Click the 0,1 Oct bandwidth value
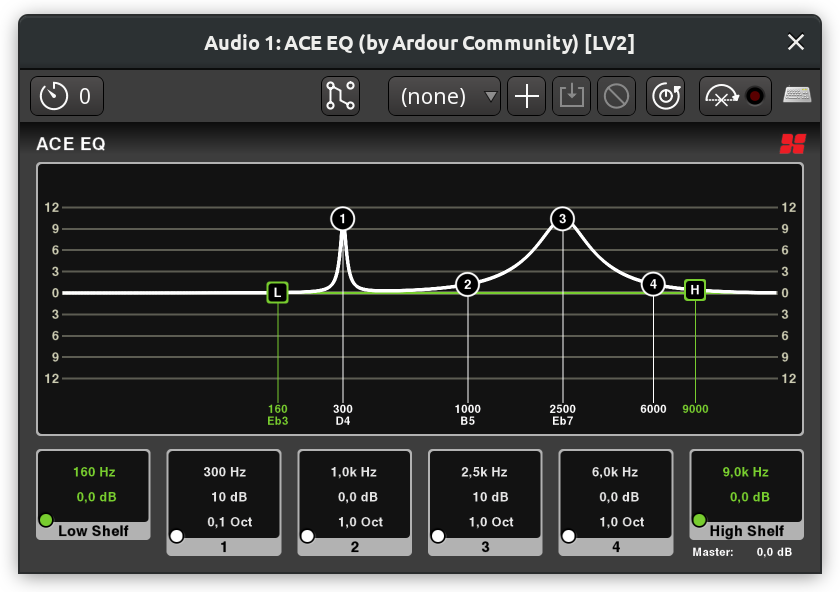Image resolution: width=840 pixels, height=592 pixels. coord(230,522)
